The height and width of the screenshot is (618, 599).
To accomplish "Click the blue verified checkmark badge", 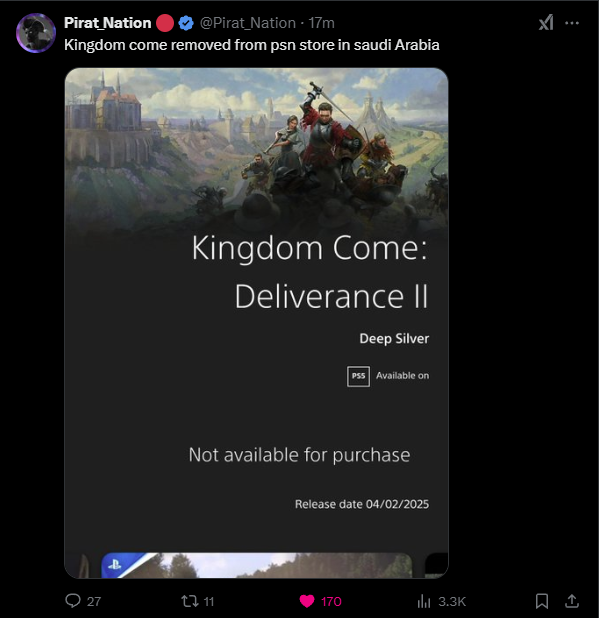I will pos(186,23).
